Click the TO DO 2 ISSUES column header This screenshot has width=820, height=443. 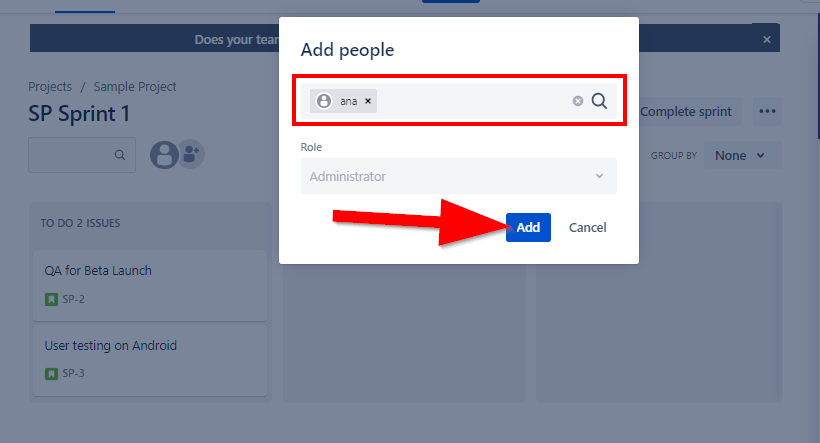81,223
